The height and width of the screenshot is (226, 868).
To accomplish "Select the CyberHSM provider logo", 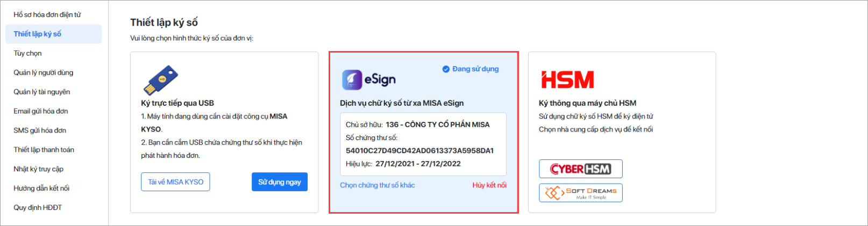I will click(x=581, y=169).
